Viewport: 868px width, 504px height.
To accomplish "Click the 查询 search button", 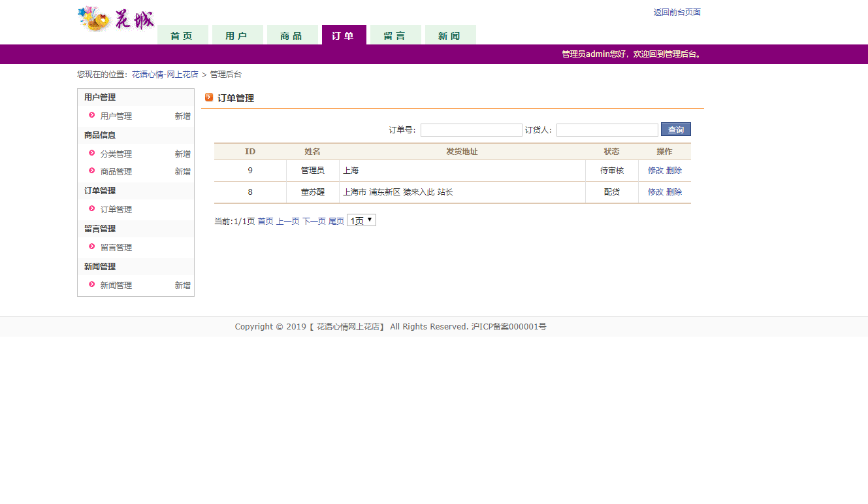I will pyautogui.click(x=675, y=129).
